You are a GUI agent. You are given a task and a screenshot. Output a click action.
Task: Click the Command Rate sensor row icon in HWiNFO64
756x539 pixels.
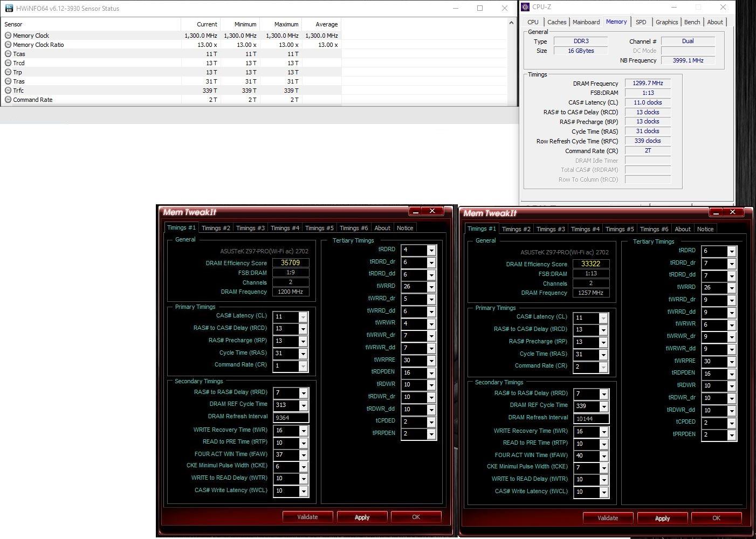point(8,100)
